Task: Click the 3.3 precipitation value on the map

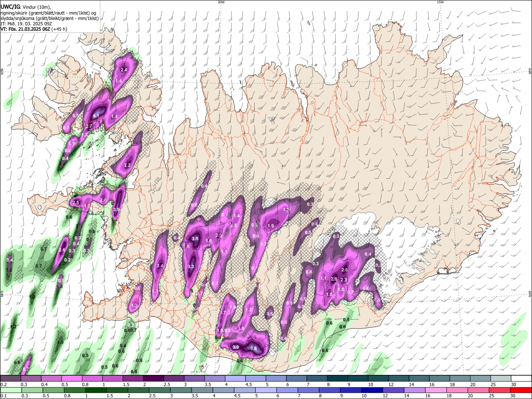Action: coord(191,266)
